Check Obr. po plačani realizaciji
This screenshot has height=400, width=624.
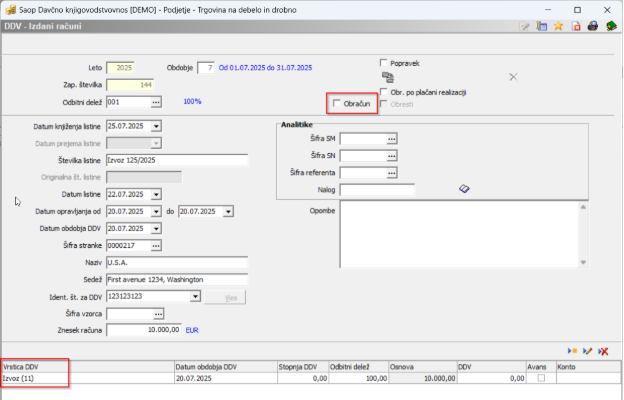pos(385,92)
